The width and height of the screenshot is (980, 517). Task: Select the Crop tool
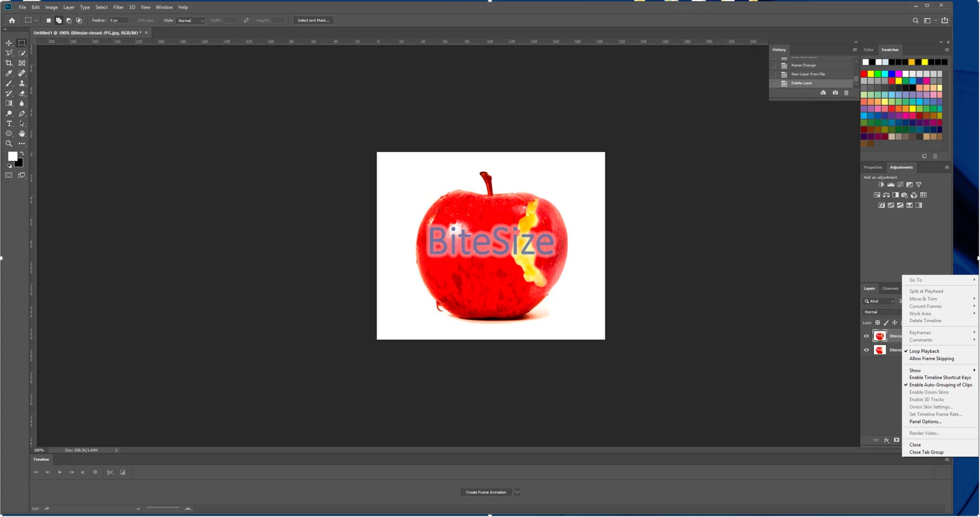(x=9, y=63)
